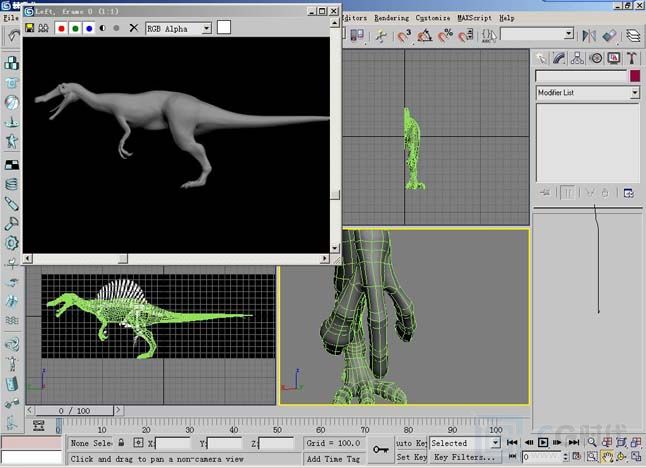This screenshot has width=646, height=468.
Task: Open the object color swatch
Action: click(x=635, y=76)
